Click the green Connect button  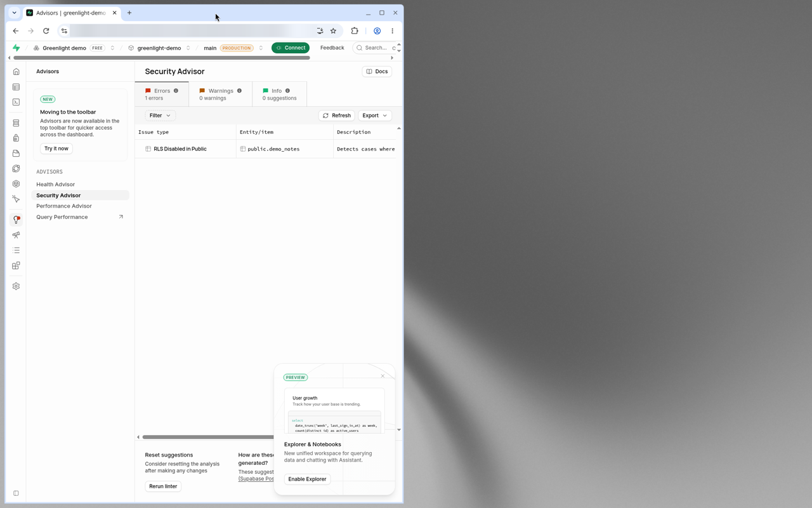click(x=291, y=48)
